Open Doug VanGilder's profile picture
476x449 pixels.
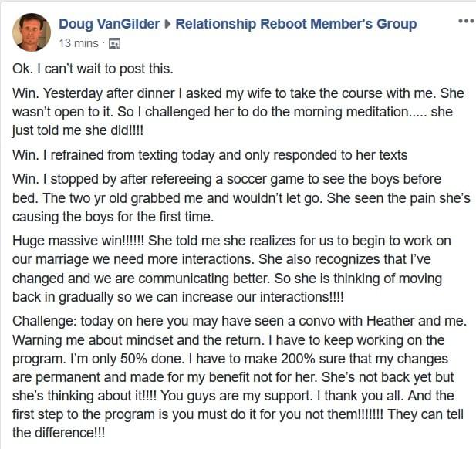(32, 32)
